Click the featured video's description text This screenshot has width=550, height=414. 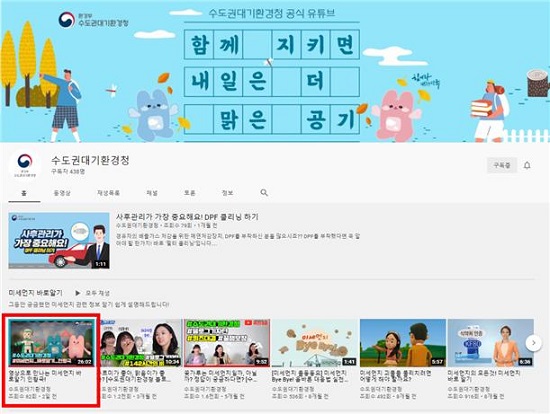click(238, 240)
